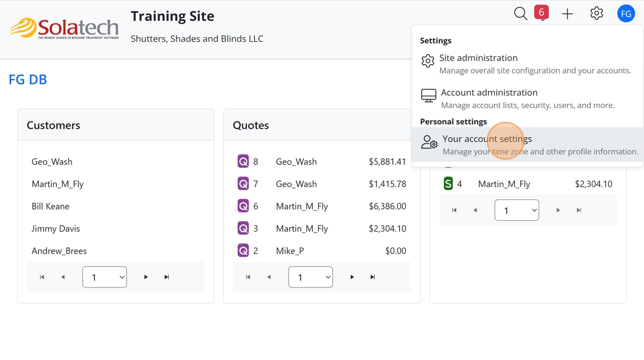
Task: Go to first page of Quotes list
Action: pos(248,277)
